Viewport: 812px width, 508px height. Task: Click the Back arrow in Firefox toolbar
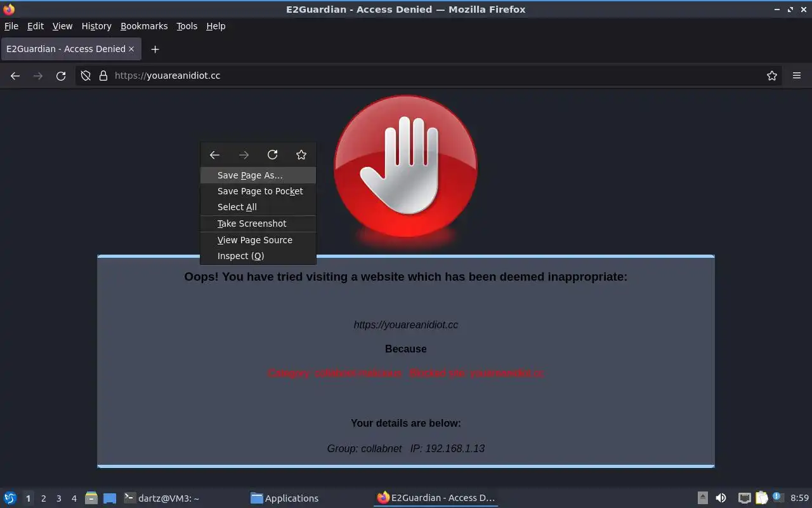tap(15, 76)
